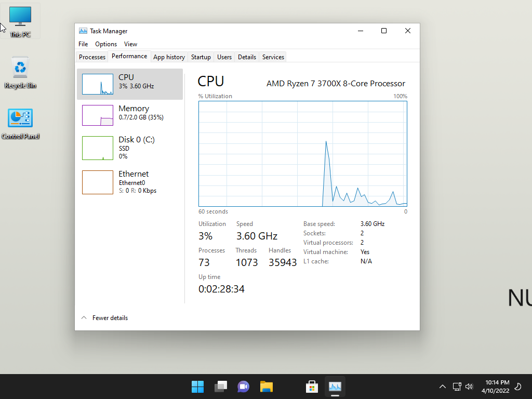
Task: Open File Explorer from the taskbar
Action: (x=267, y=387)
